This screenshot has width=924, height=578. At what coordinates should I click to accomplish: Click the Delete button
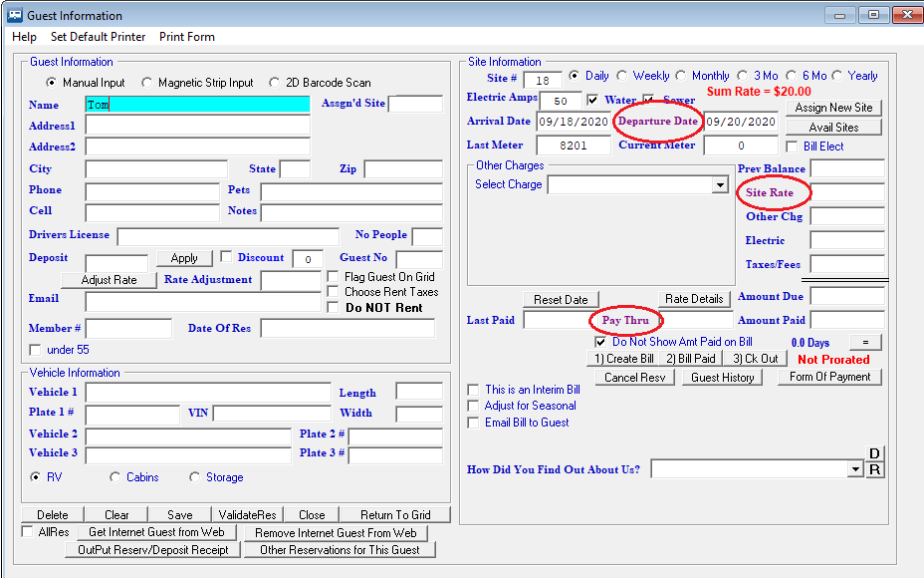pos(53,515)
